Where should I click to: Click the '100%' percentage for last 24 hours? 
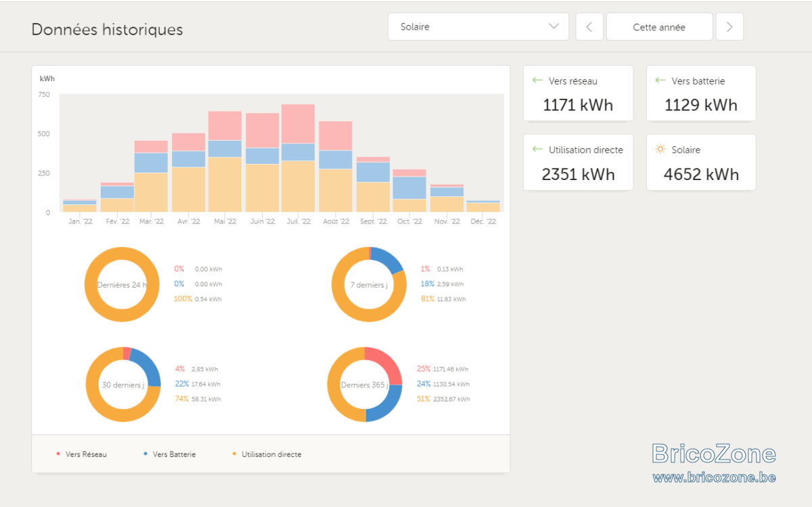coord(183,299)
